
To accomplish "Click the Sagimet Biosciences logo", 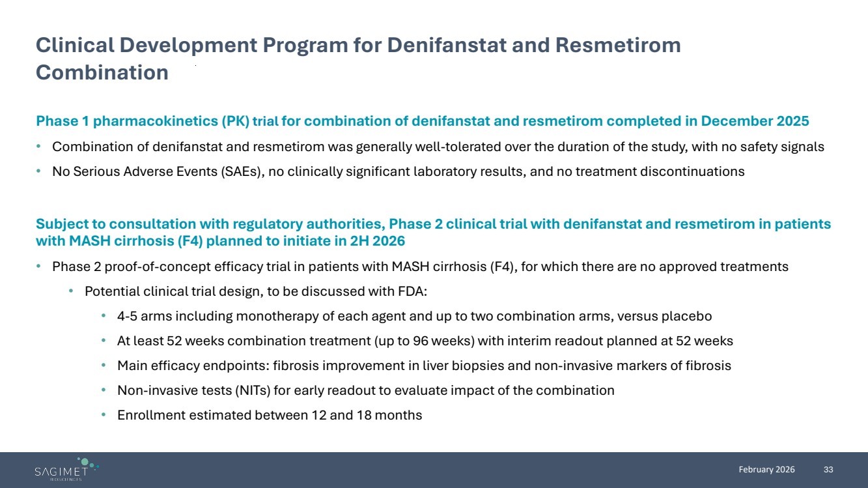I will pos(66,470).
